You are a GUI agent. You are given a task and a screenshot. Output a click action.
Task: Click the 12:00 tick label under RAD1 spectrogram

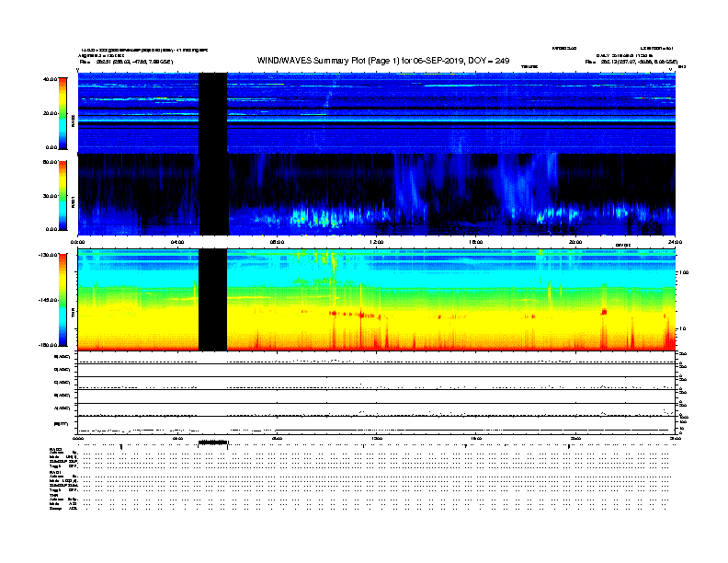click(376, 242)
